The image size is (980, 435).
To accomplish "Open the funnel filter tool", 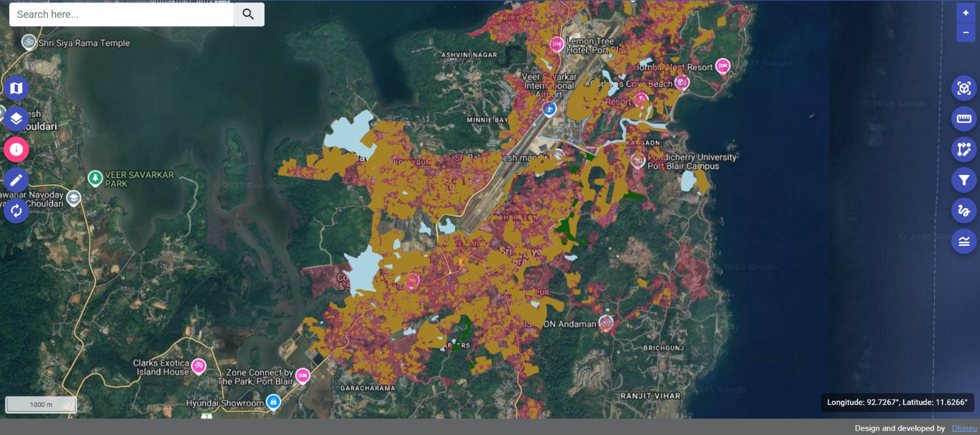I will coord(963,180).
